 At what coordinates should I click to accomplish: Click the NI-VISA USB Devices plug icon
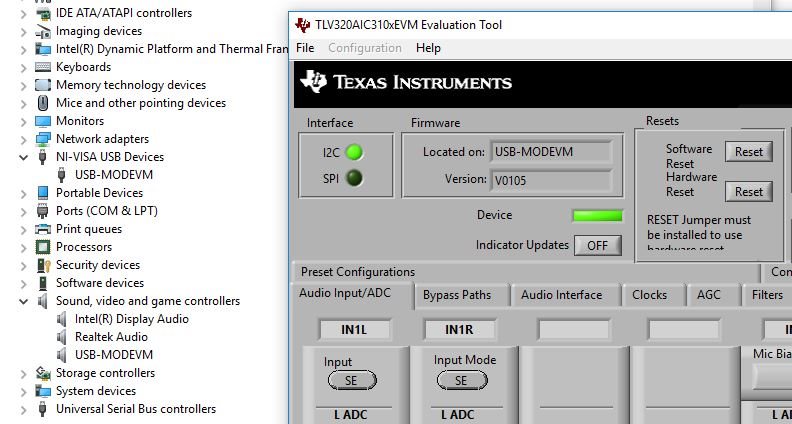pos(43,157)
